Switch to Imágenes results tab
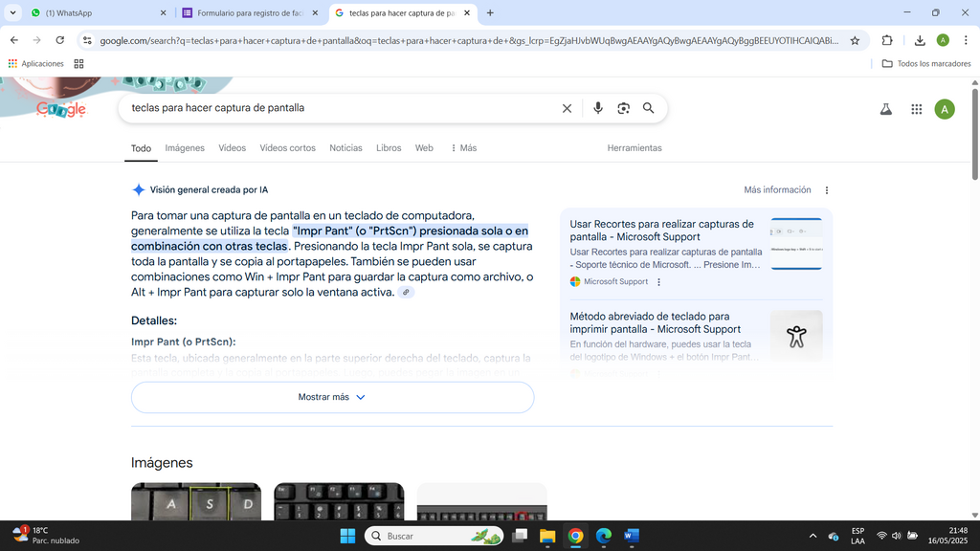 pos(185,148)
